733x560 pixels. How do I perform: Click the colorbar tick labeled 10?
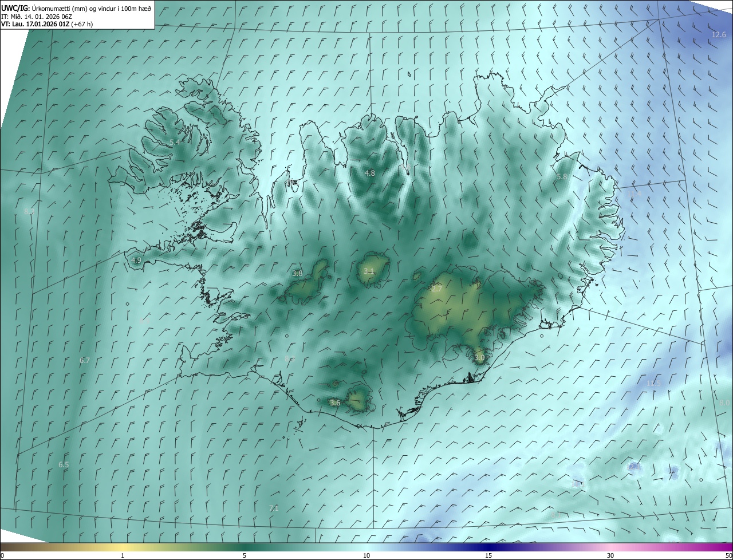tap(366, 555)
